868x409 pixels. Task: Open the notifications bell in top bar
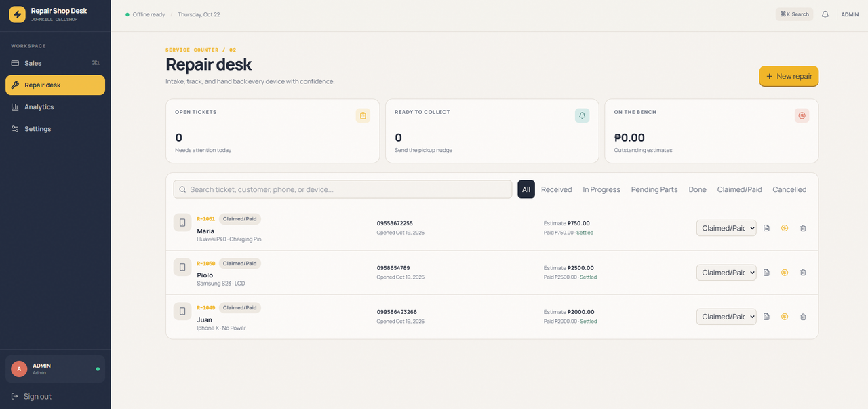(825, 14)
